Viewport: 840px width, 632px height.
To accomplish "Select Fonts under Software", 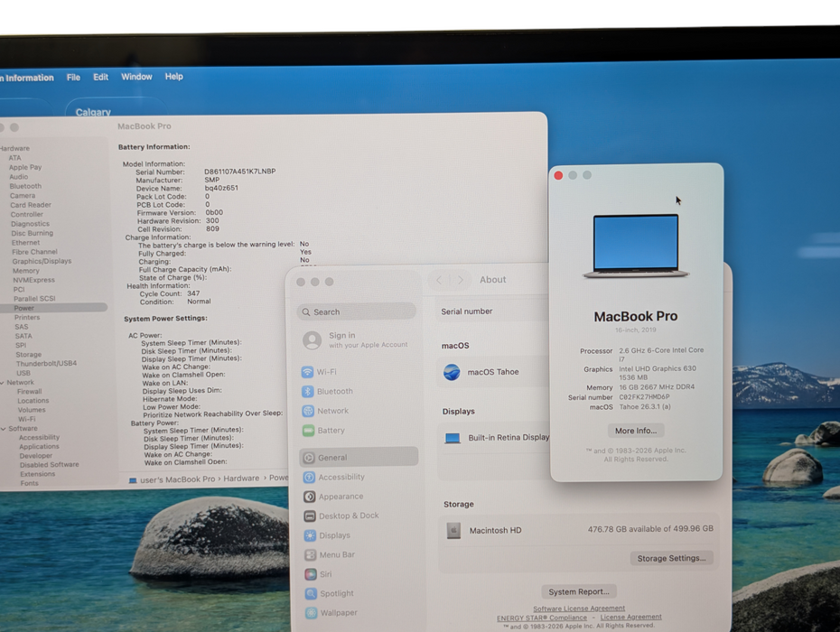I will 30,483.
